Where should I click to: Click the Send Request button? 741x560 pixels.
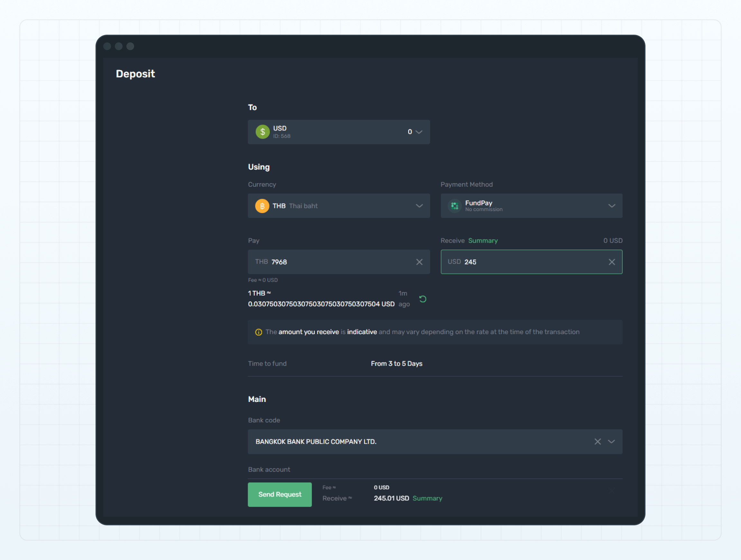(x=279, y=494)
